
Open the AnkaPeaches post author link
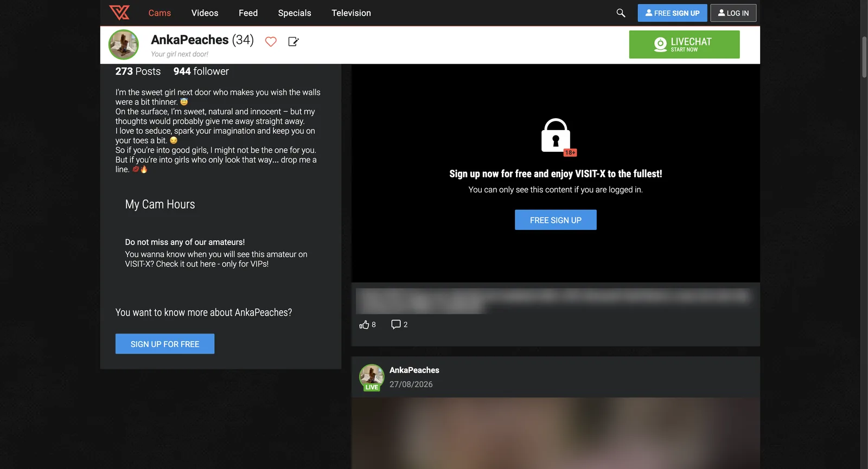[414, 370]
